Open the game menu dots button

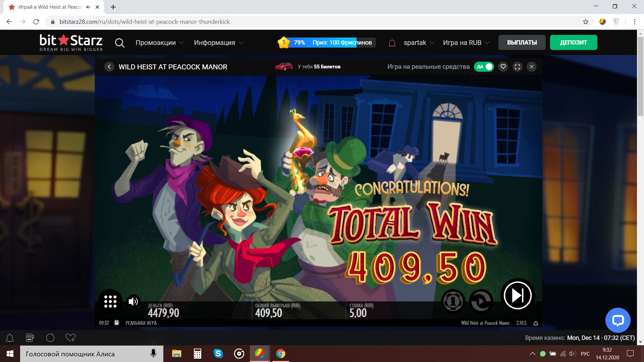[110, 301]
